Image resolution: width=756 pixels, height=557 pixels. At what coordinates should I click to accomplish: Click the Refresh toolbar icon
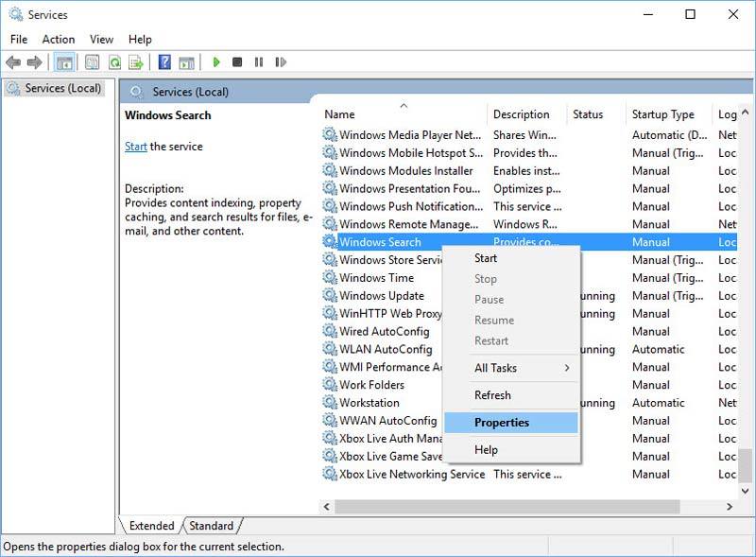click(112, 62)
